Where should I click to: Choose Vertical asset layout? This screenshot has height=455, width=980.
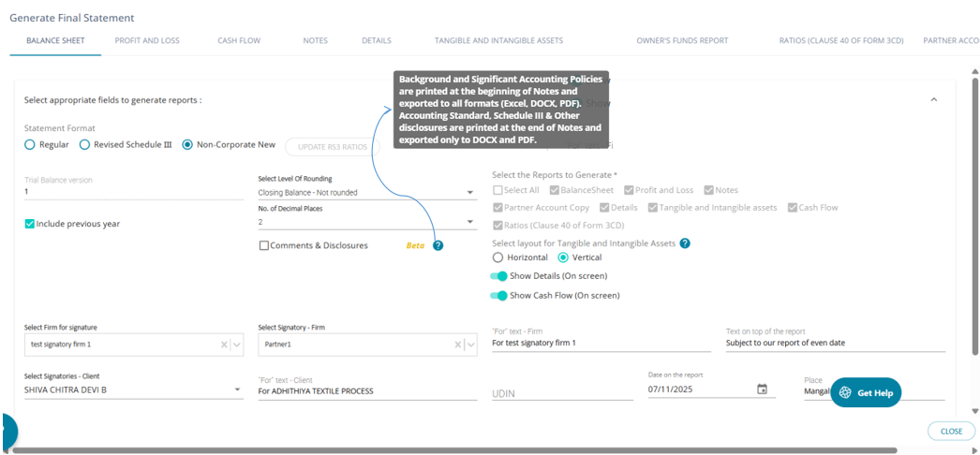563,257
